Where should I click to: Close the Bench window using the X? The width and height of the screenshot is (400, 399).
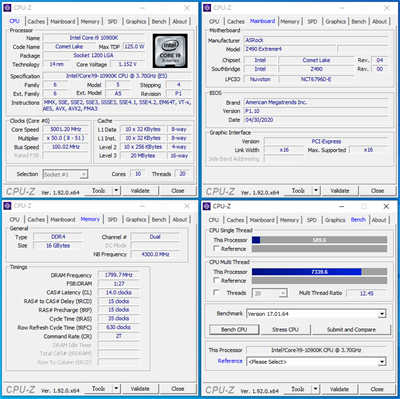[386, 206]
